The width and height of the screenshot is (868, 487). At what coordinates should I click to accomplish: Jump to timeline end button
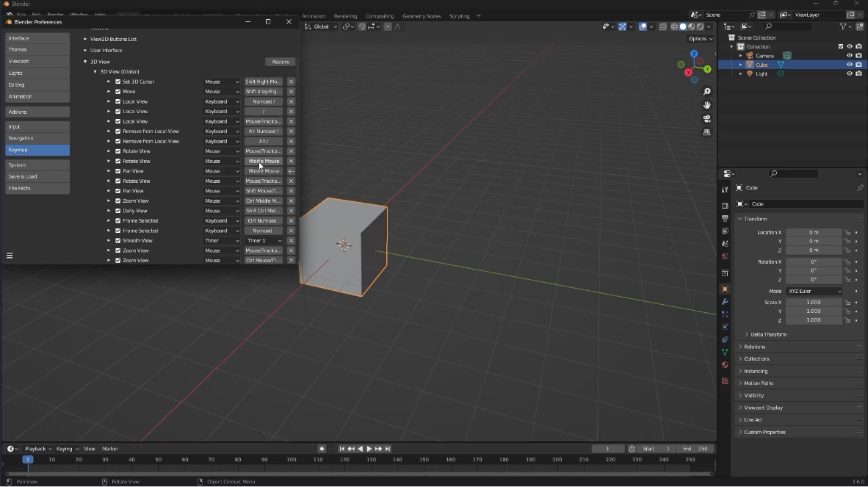click(x=388, y=449)
